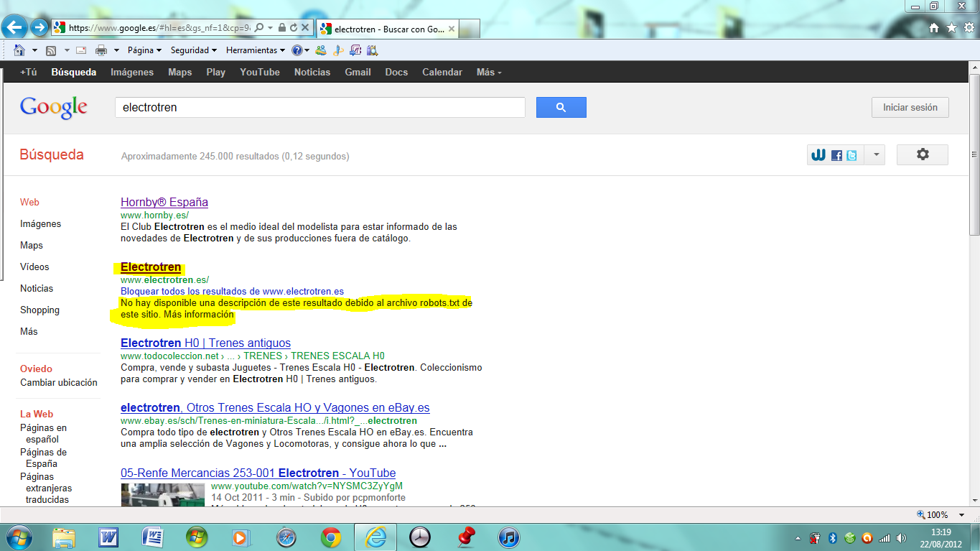Click the search box containing electrotren

click(320, 108)
